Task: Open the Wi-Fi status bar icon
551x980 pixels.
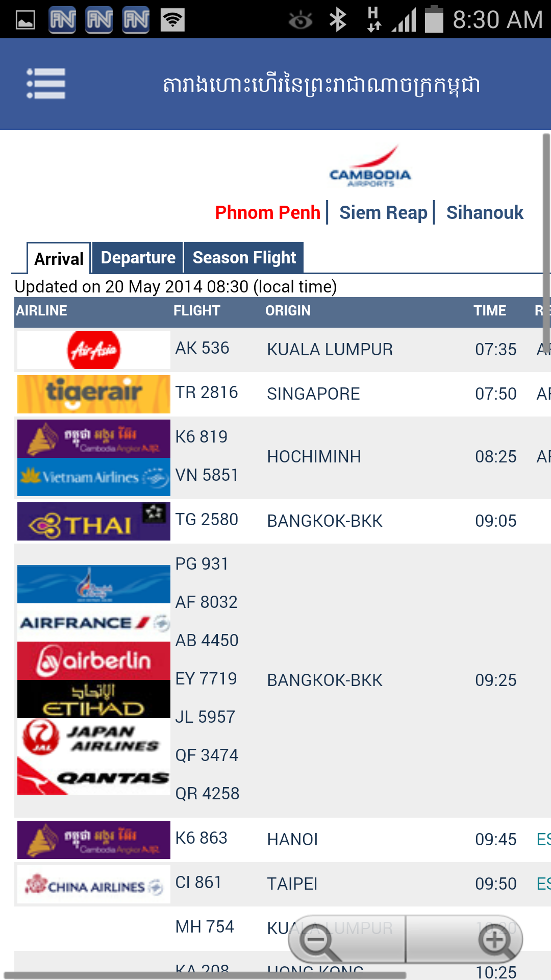Action: point(172,20)
